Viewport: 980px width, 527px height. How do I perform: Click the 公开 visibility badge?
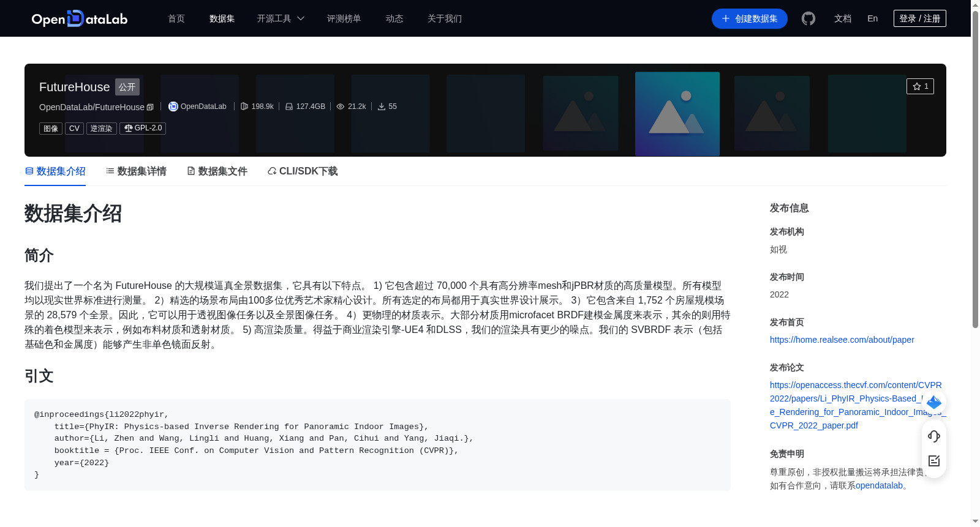(127, 87)
